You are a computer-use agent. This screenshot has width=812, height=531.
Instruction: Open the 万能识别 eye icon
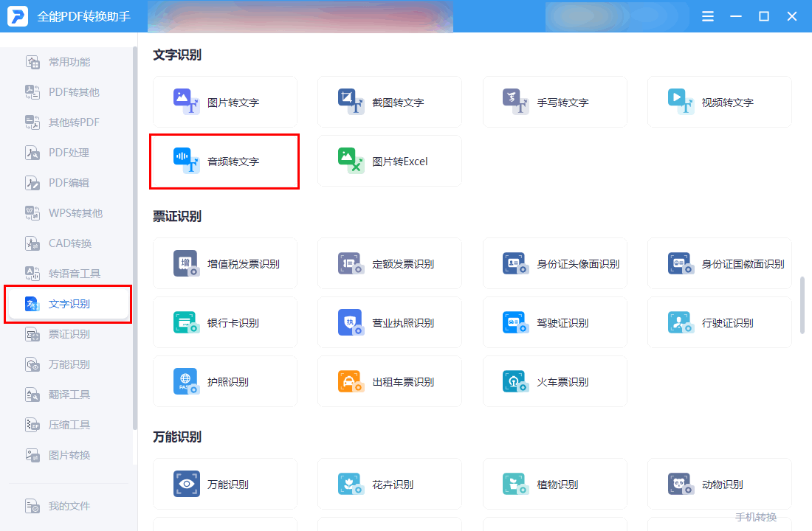click(x=187, y=484)
